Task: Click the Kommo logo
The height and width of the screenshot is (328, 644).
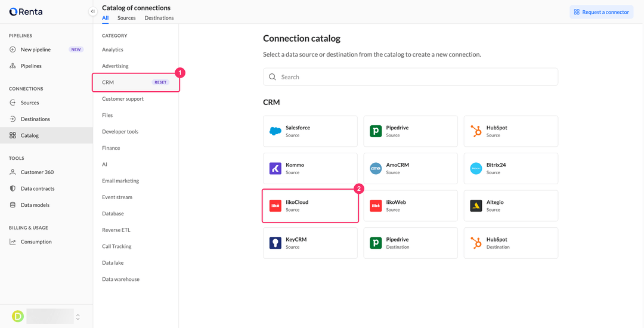Action: [275, 168]
